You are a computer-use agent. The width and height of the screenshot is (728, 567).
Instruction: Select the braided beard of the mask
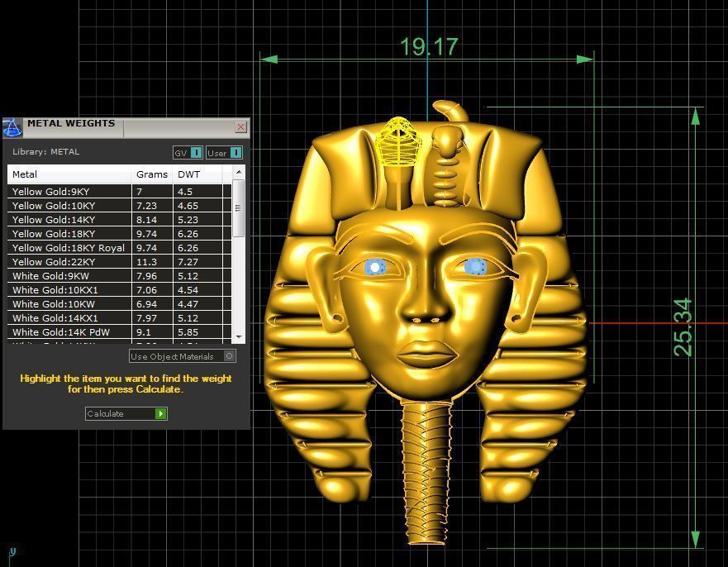coord(426,471)
